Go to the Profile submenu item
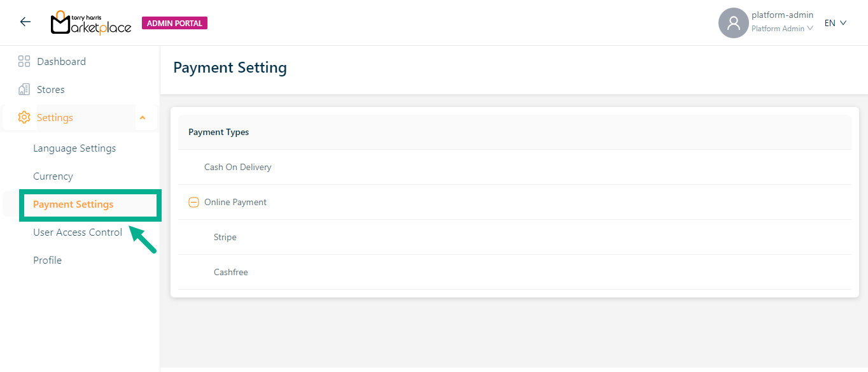This screenshot has width=868, height=372. pyautogui.click(x=47, y=261)
